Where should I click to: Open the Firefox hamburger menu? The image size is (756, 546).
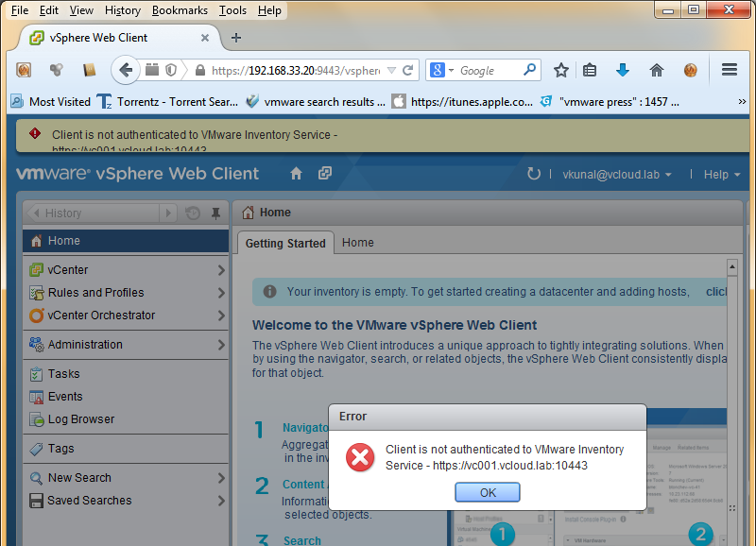click(x=729, y=70)
